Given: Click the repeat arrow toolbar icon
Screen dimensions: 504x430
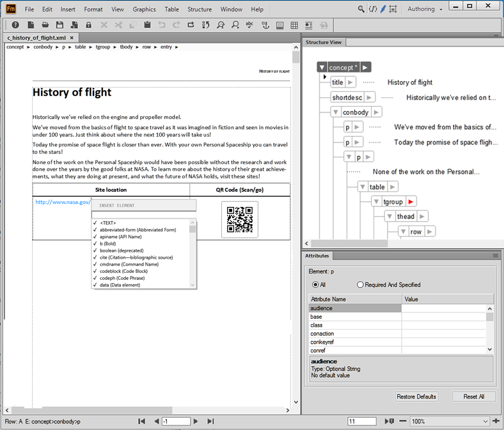Looking at the screenshot, I should 191,25.
